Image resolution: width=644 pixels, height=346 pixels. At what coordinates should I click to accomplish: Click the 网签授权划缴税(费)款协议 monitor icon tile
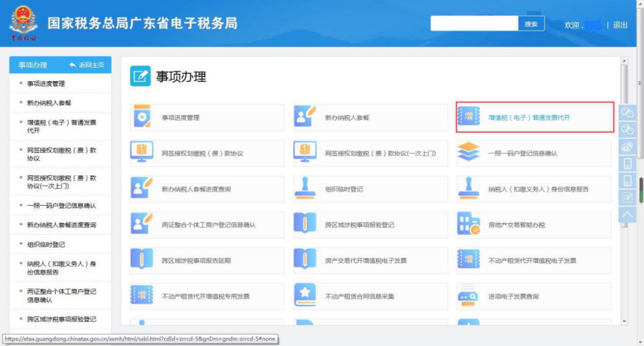pos(142,153)
